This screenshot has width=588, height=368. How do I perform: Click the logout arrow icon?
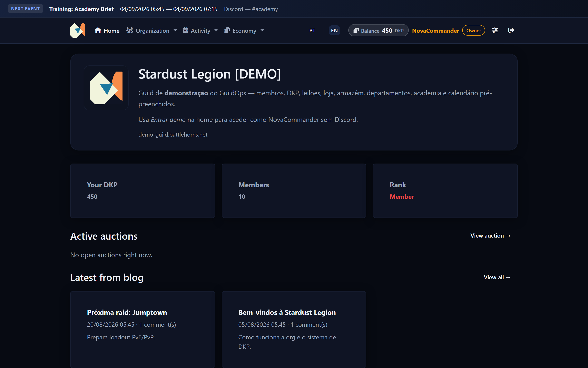coord(511,30)
